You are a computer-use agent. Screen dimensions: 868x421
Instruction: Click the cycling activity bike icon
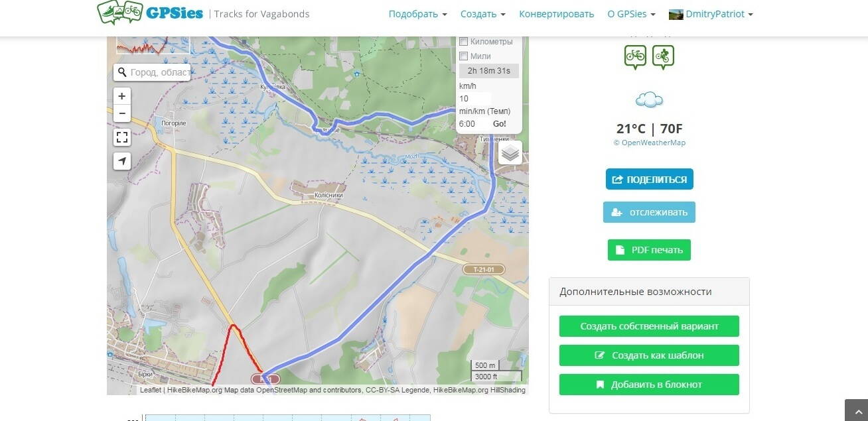click(635, 57)
